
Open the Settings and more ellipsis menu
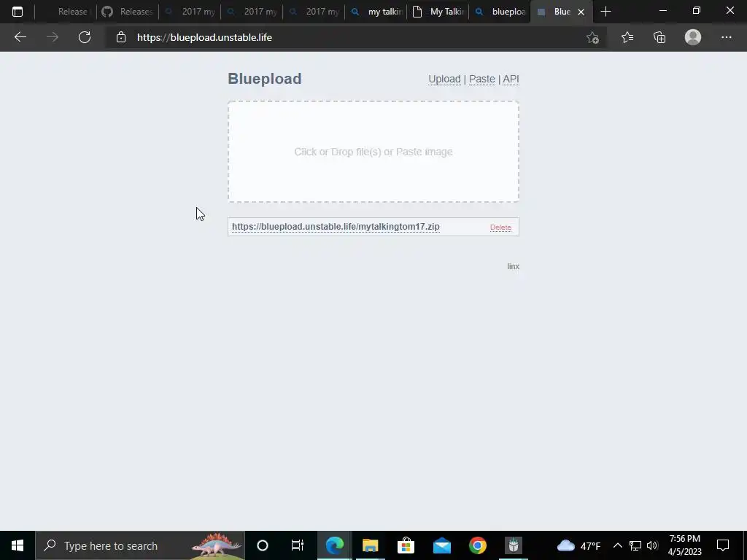click(x=726, y=37)
